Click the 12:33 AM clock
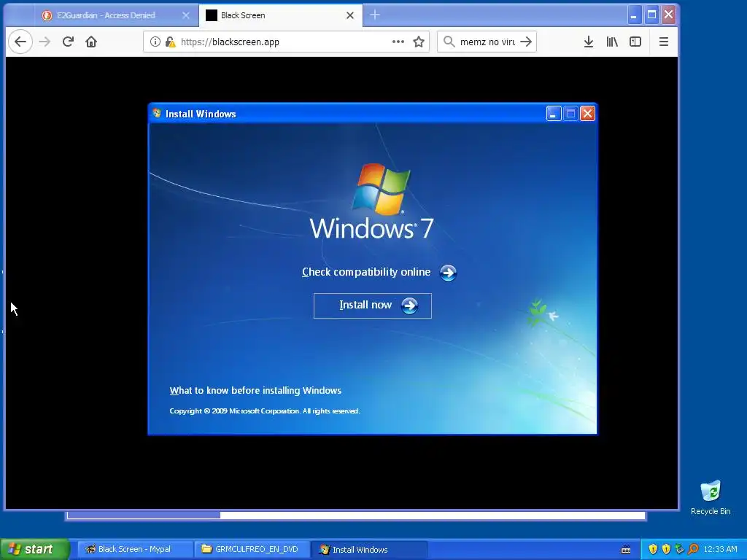This screenshot has width=747, height=560. click(720, 549)
